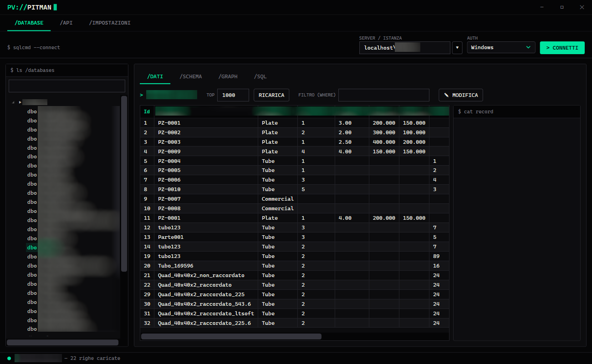Collapse the root node in the databases tree
The height and width of the screenshot is (364, 592).
click(x=13, y=102)
